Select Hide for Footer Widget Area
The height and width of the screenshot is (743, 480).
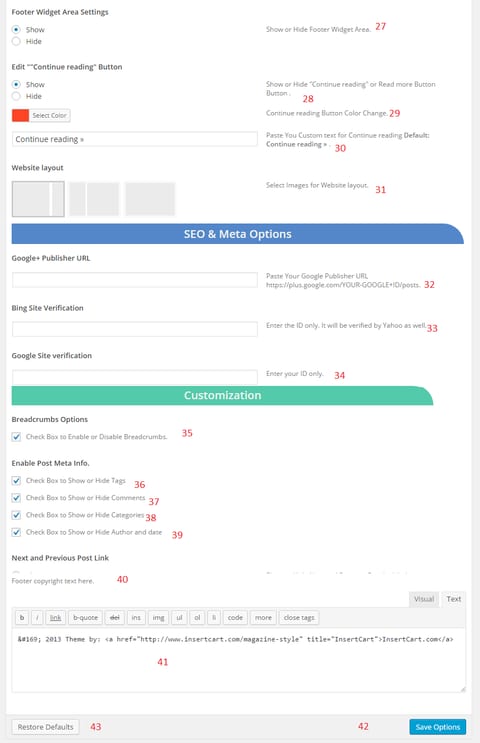coord(16,41)
